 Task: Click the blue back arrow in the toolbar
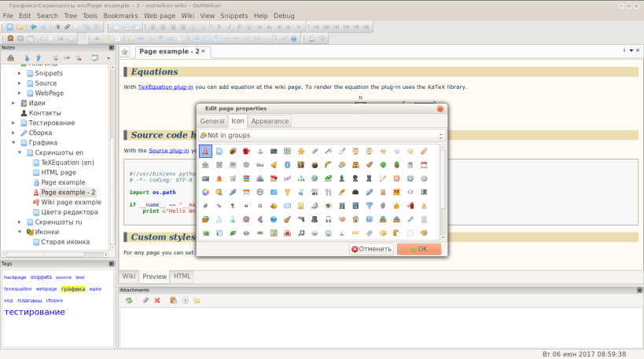(x=33, y=27)
